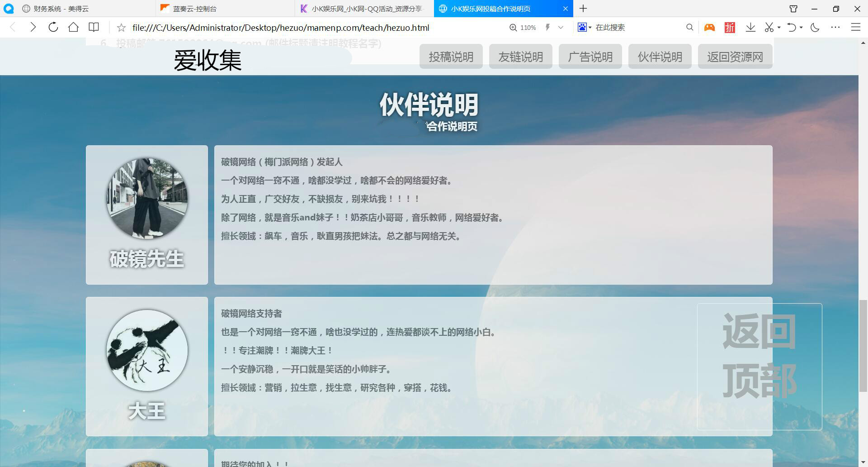Open the Baidu search engine selector
The height and width of the screenshot is (467, 868).
coord(584,28)
